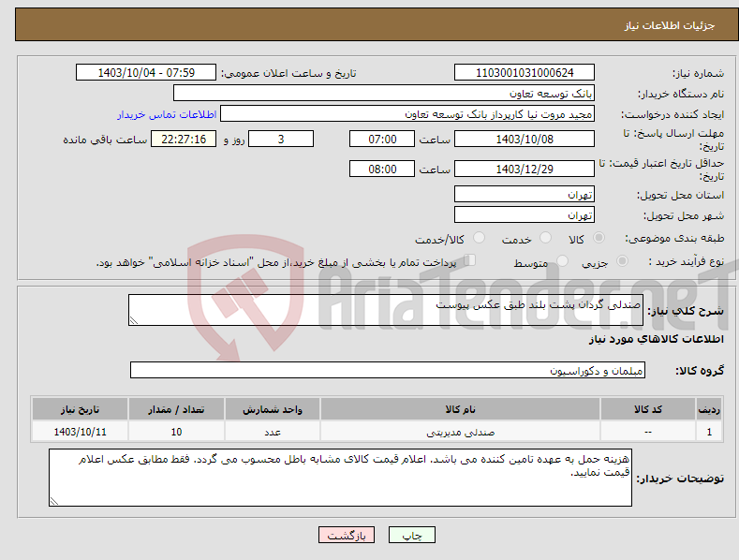The width and height of the screenshot is (739, 560).
Task: Click the ردیف column header
Action: coord(709,409)
